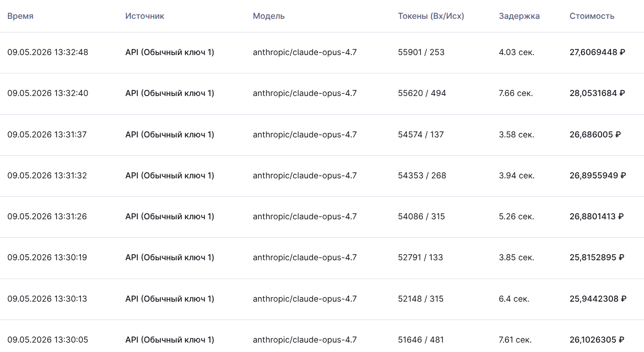Click the source cell in the 13:32:48 row
644x352 pixels.
coord(170,52)
